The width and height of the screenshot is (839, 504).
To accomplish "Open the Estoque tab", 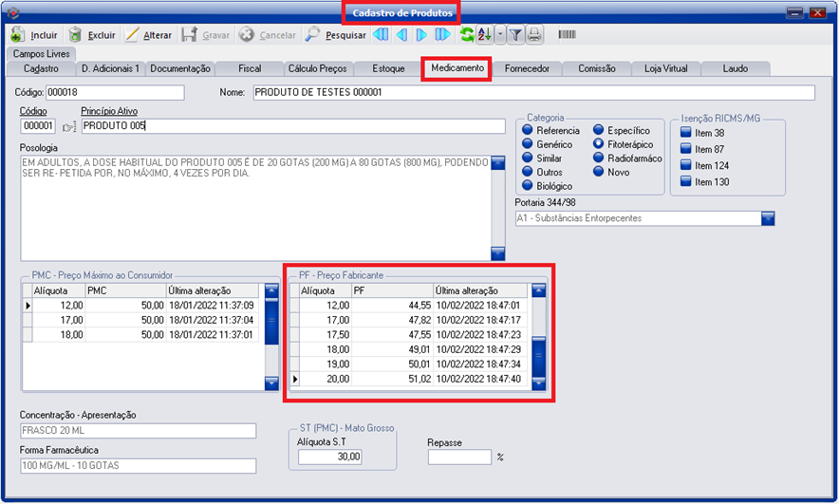I will point(388,68).
